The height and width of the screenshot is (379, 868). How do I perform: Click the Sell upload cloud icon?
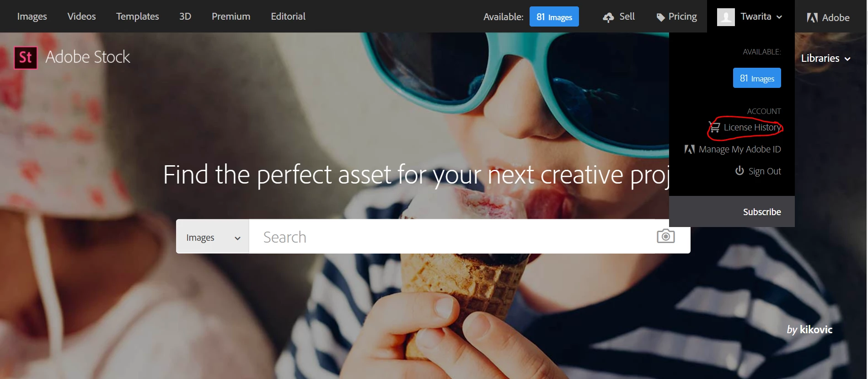tap(608, 17)
